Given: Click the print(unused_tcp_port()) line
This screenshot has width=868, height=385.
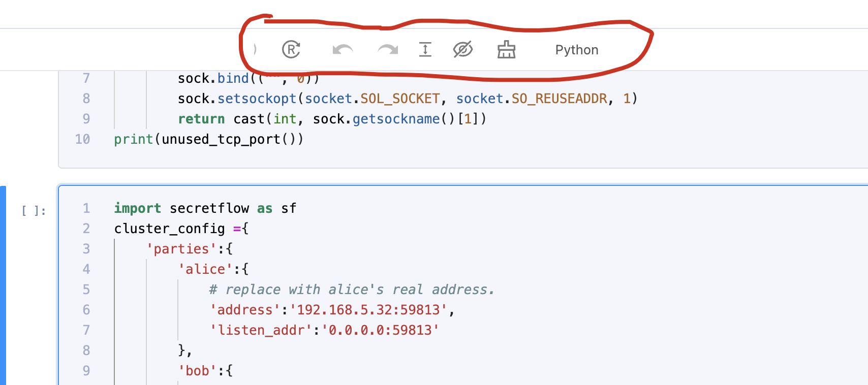Looking at the screenshot, I should coord(208,139).
